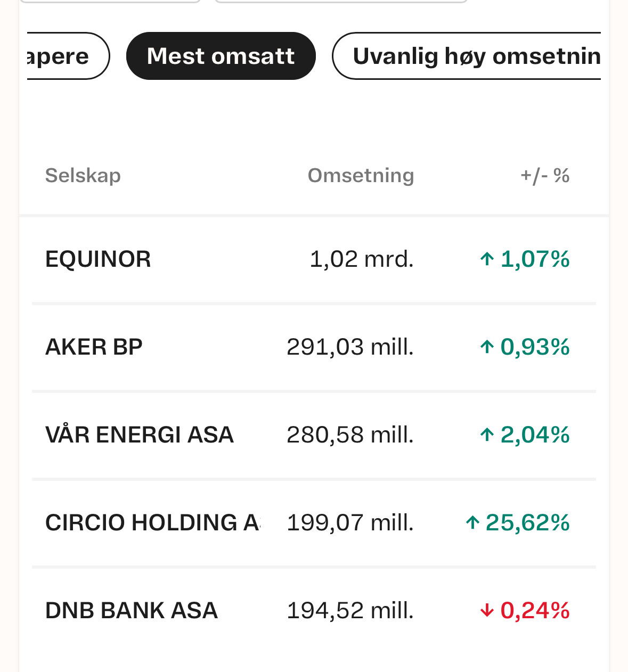Click the red down arrow for DNB Bank
The image size is (628, 672).
click(x=487, y=611)
